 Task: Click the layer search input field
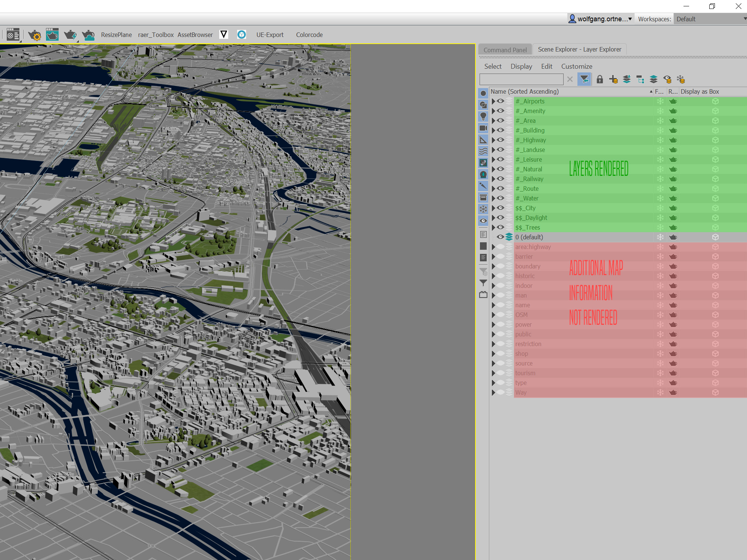pos(521,79)
